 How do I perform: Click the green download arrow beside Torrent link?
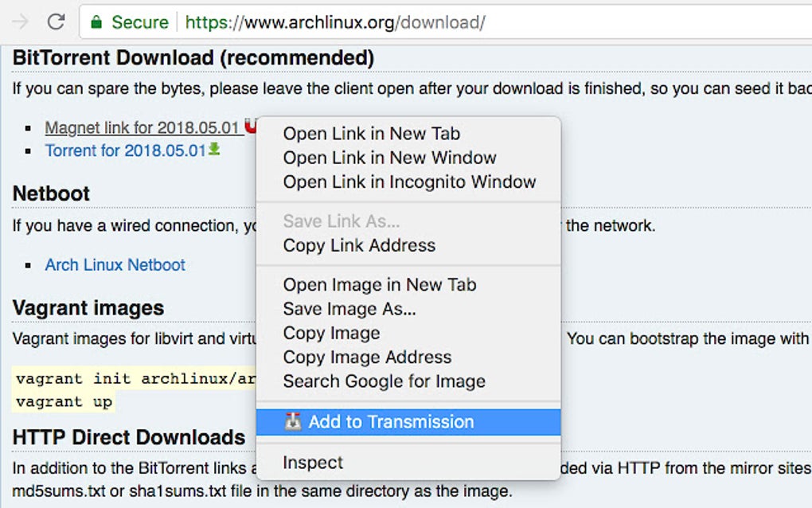pyautogui.click(x=214, y=149)
